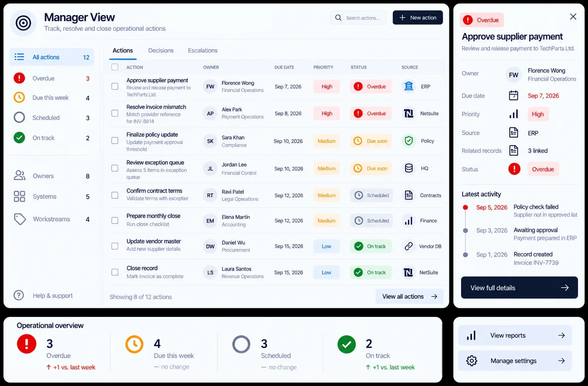Click the Manager View target logo icon
This screenshot has height=386, width=588.
pyautogui.click(x=23, y=23)
